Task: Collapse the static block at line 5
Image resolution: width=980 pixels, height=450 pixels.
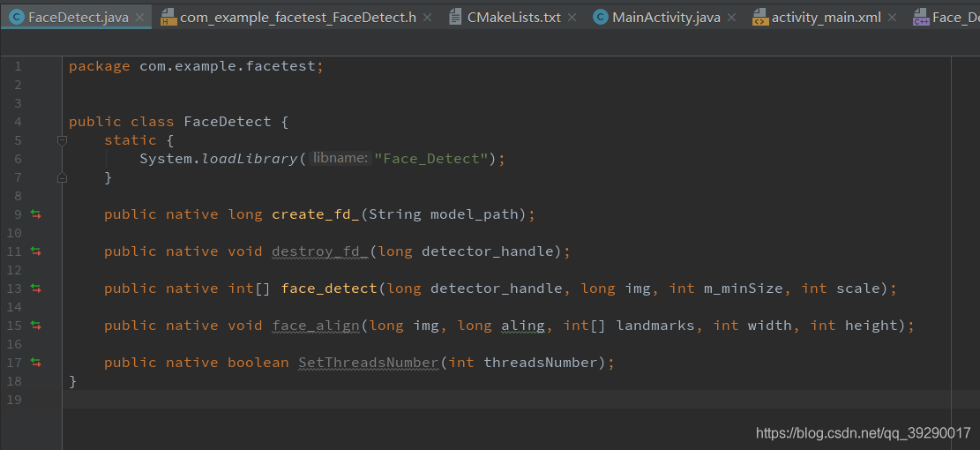Action: 62,140
